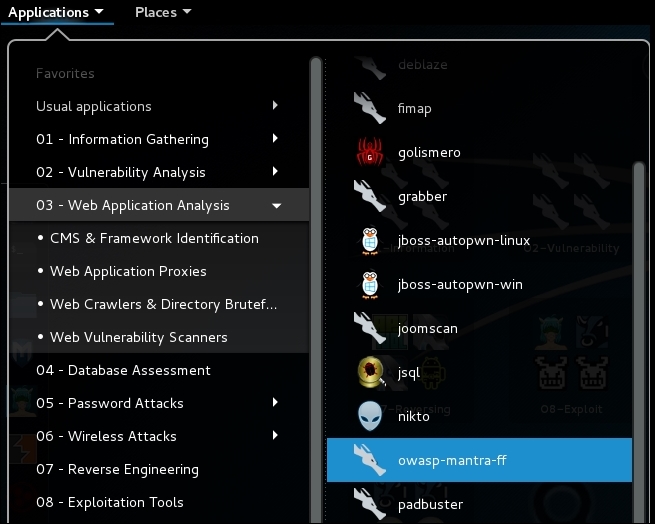The height and width of the screenshot is (524, 655).
Task: Open grabber tool entry
Action: pos(479,196)
